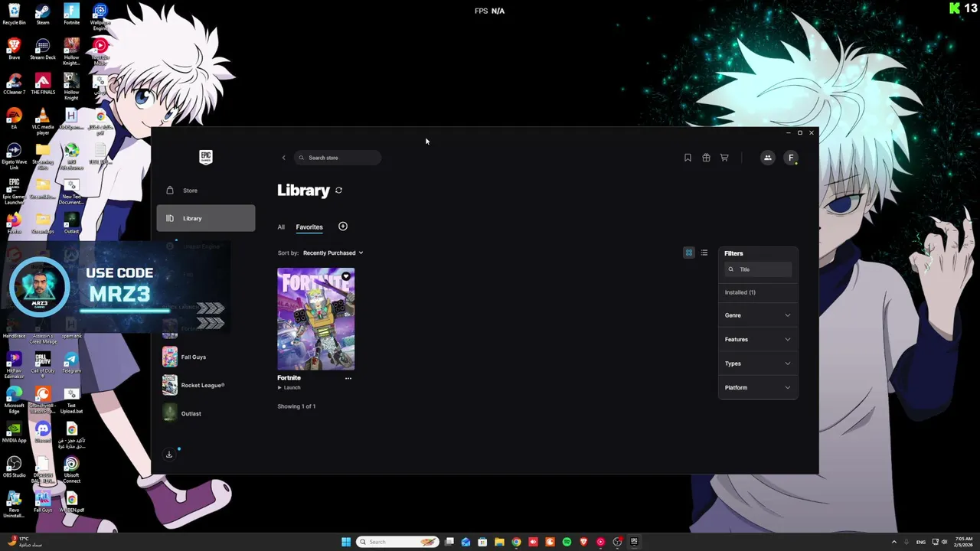Open the VLC media player shortcut
The width and height of the screenshot is (980, 551).
43,121
